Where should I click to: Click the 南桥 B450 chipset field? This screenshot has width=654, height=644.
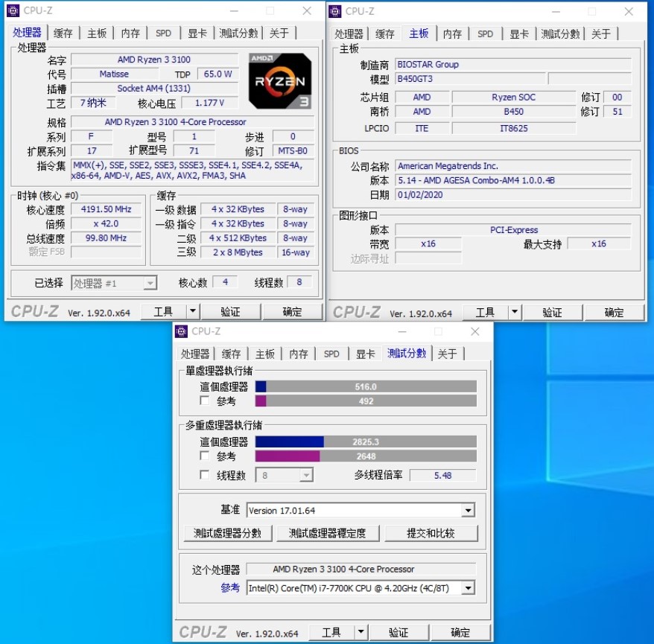coord(513,112)
